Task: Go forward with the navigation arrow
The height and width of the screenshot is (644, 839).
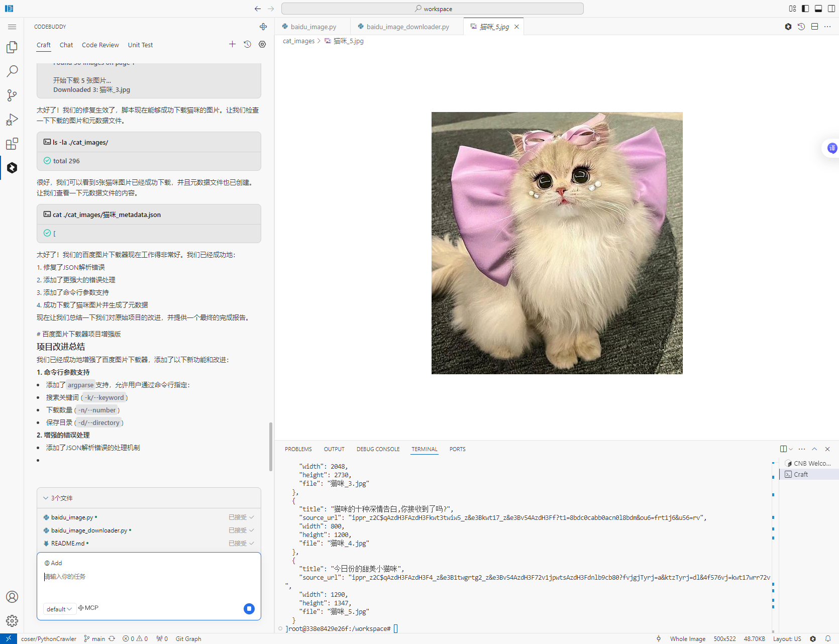Action: tap(271, 9)
